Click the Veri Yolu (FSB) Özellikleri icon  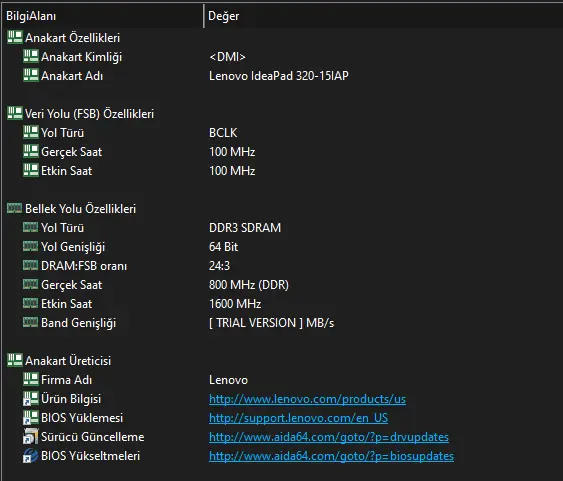pyautogui.click(x=15, y=113)
